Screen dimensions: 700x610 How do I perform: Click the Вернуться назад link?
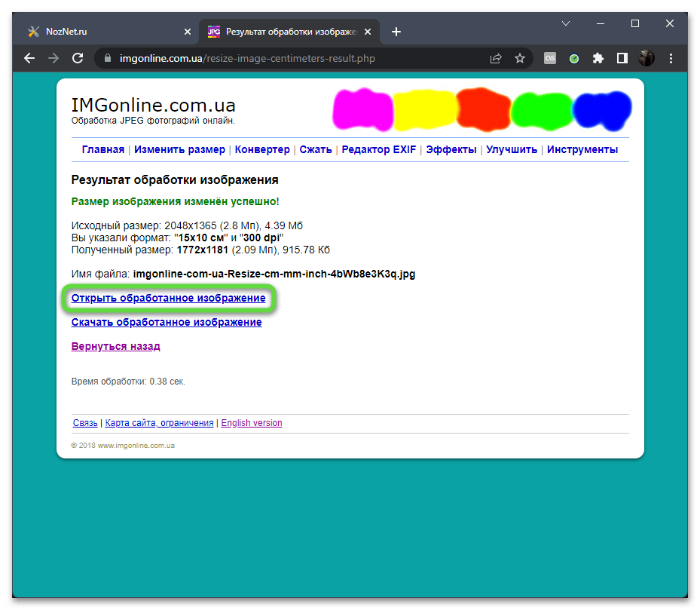point(115,346)
